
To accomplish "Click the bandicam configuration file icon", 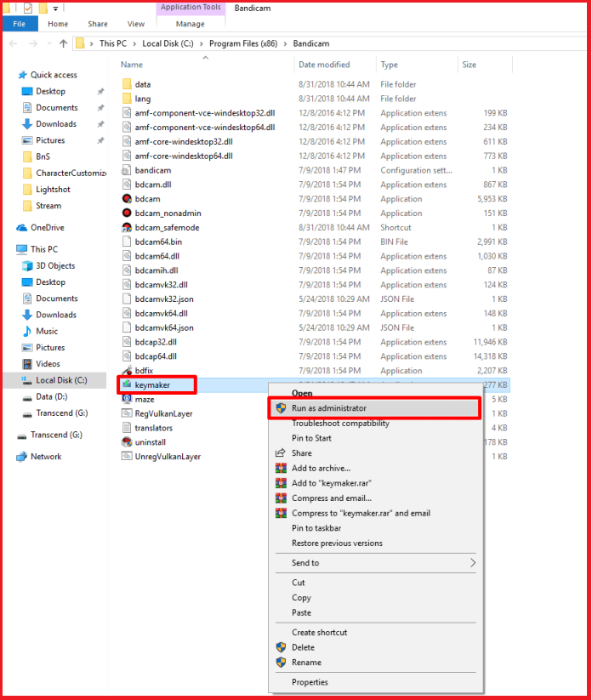I will click(x=127, y=170).
